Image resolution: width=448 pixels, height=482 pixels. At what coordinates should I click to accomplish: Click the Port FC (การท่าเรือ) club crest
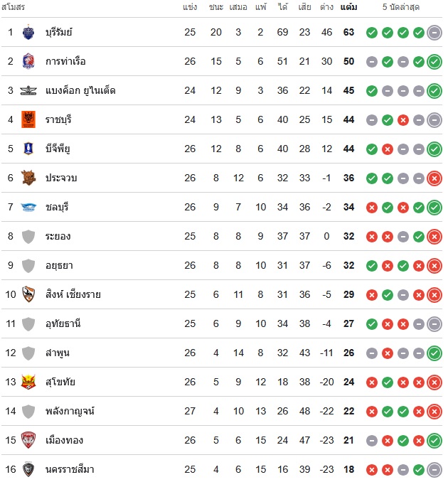coord(28,61)
